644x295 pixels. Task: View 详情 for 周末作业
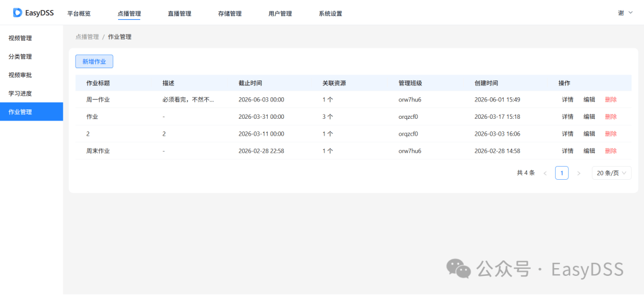point(568,151)
